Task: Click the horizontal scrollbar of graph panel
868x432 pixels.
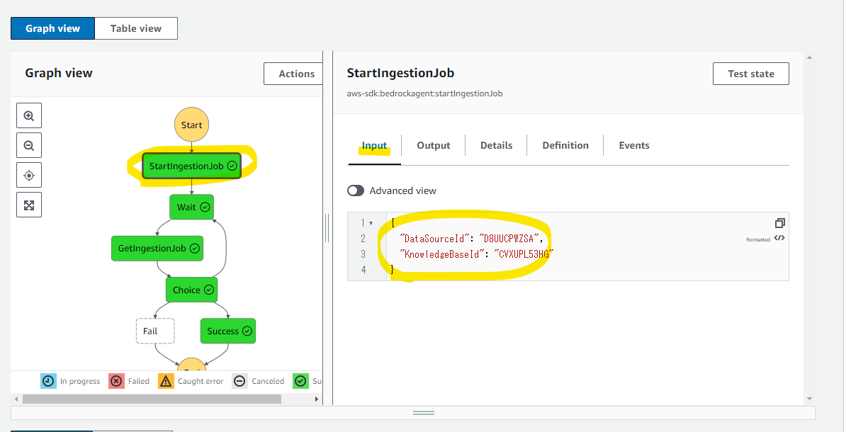Action: (152, 399)
